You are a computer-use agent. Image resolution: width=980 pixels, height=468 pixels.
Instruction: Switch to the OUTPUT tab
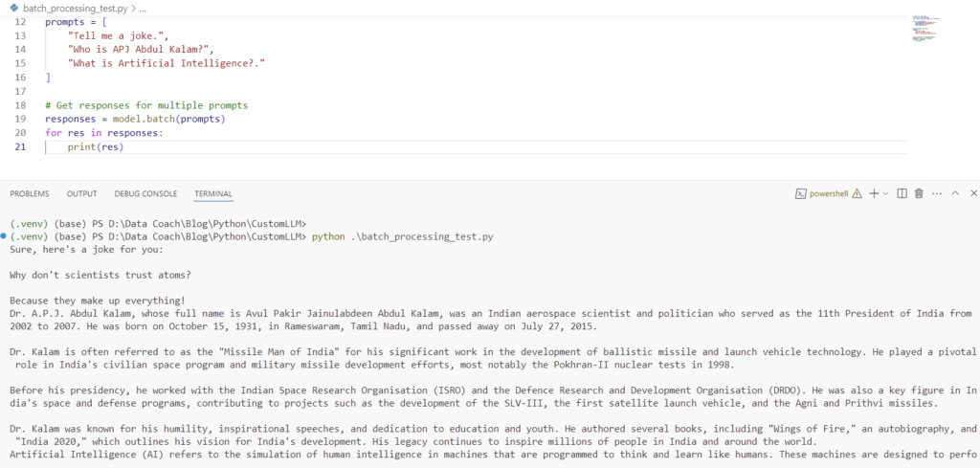pyautogui.click(x=82, y=193)
